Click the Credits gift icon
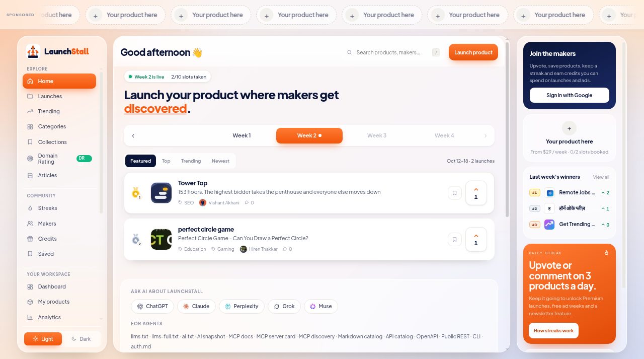This screenshot has height=359, width=644. (x=30, y=239)
